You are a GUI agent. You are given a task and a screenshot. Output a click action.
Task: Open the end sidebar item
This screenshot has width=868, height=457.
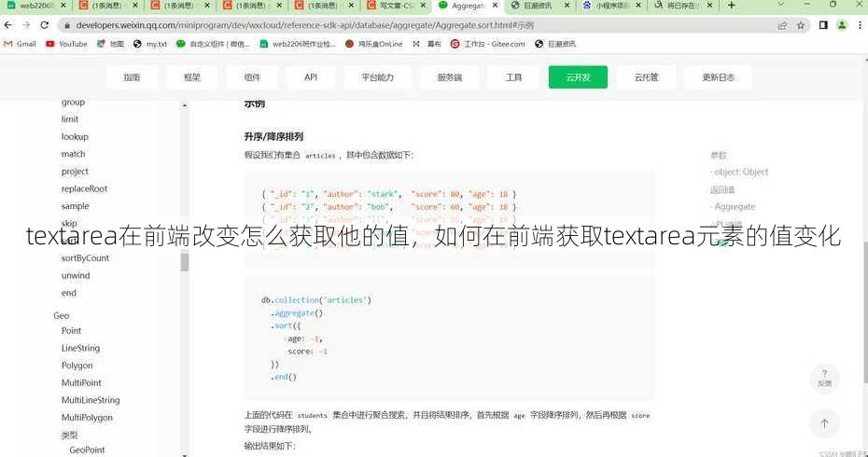click(69, 293)
